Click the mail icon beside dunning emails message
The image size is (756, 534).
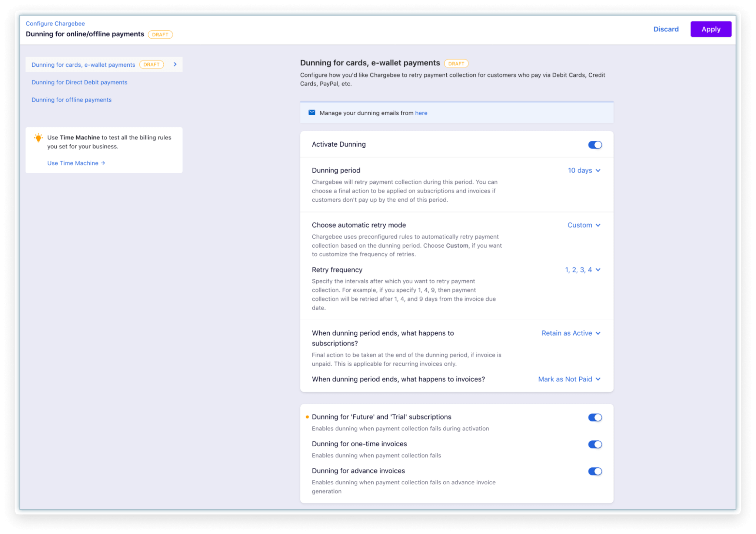click(x=312, y=112)
